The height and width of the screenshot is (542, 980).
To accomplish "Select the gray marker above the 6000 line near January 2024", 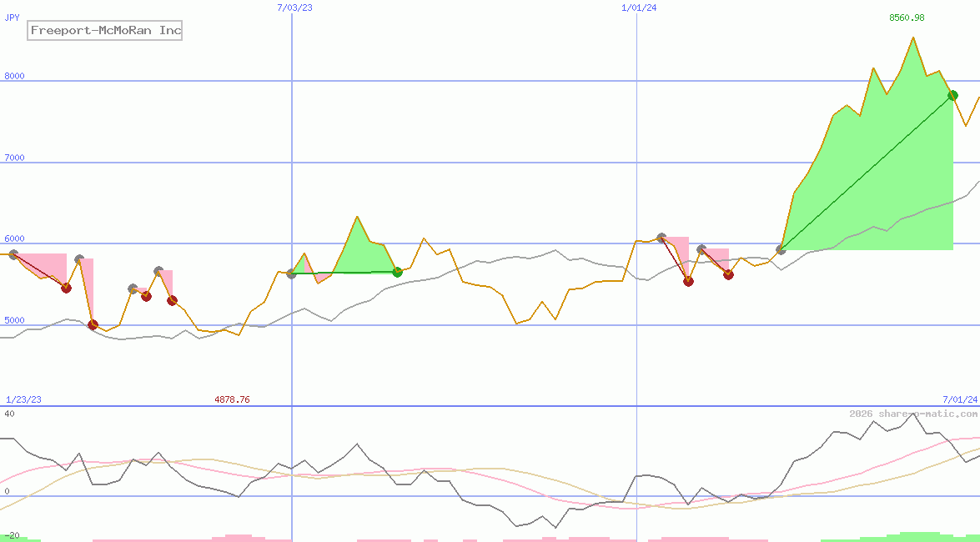I will (661, 237).
